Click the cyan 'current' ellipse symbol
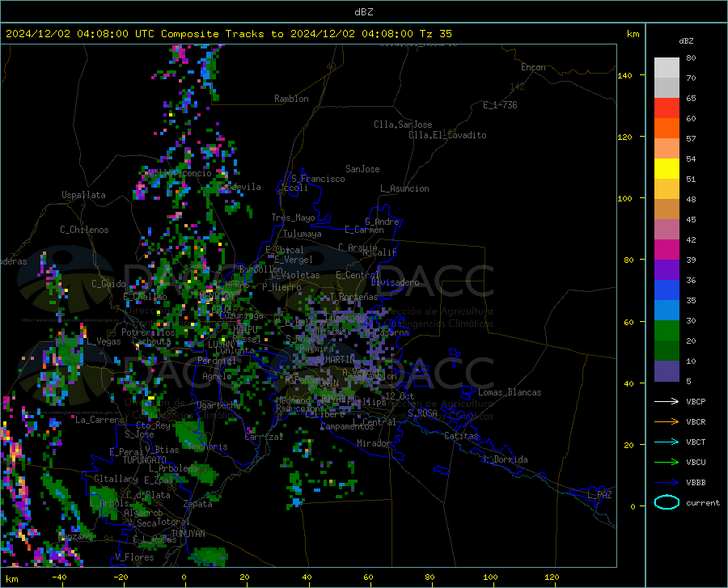 click(x=667, y=502)
